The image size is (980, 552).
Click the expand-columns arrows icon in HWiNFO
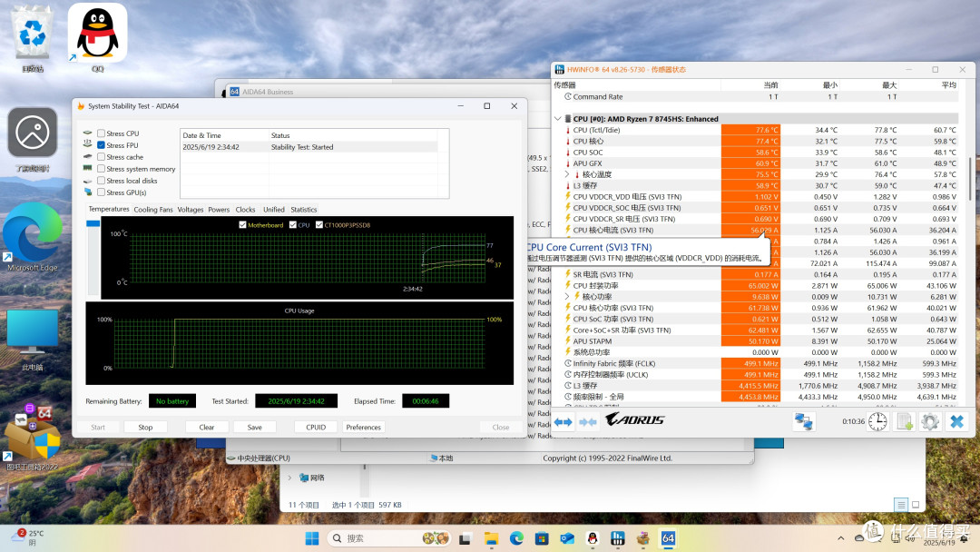(x=563, y=422)
